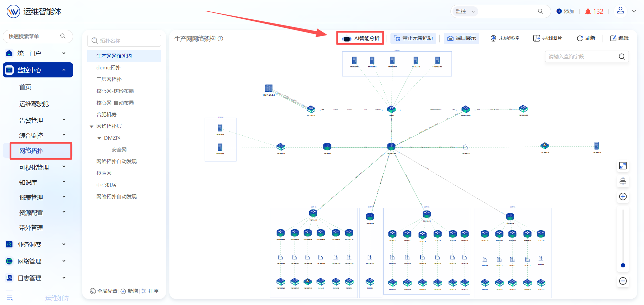Select 生产网网络架构 in topology list

124,56
